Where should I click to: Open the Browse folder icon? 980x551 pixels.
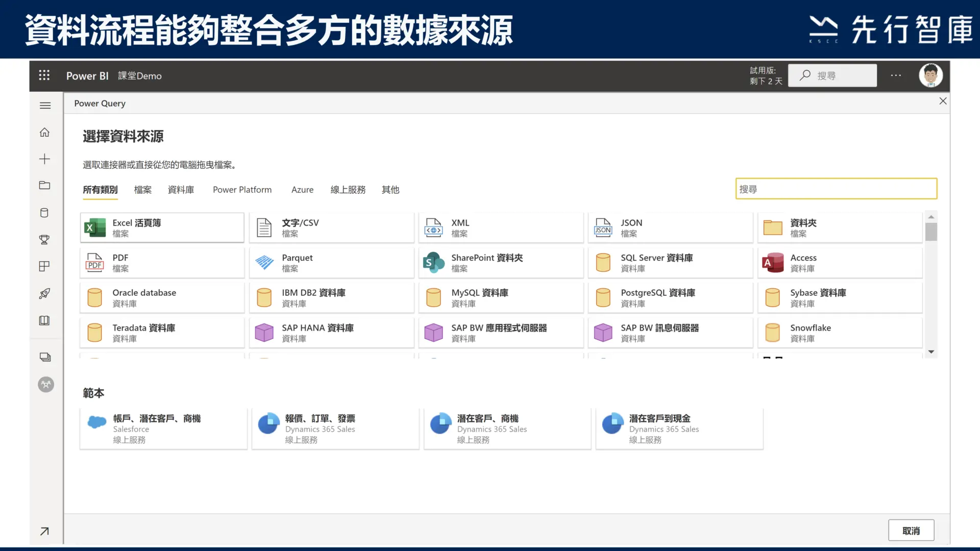pyautogui.click(x=45, y=185)
